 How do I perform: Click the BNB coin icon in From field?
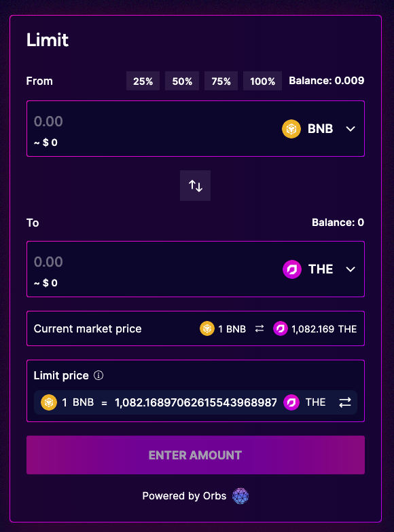(x=291, y=129)
